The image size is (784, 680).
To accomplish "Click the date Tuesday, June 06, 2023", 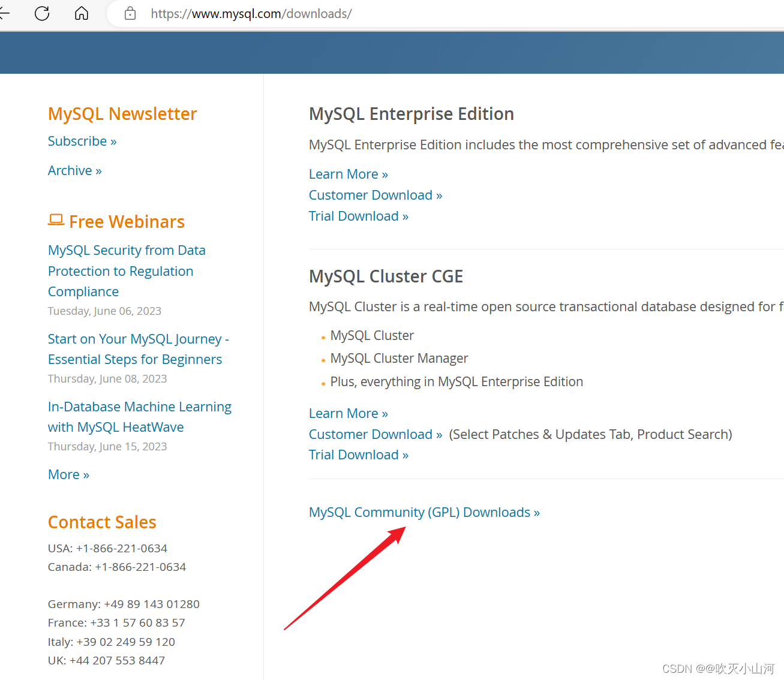I will click(104, 311).
